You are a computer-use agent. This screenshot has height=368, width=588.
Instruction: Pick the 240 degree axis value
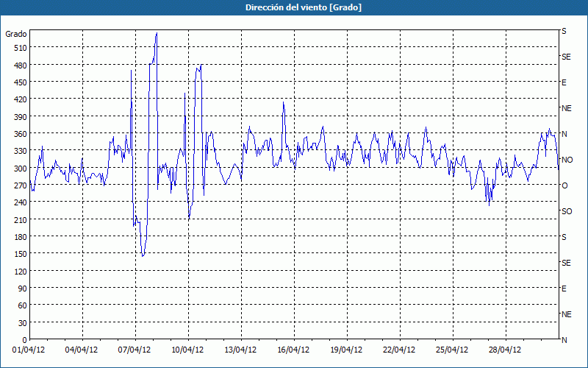[x=21, y=202]
